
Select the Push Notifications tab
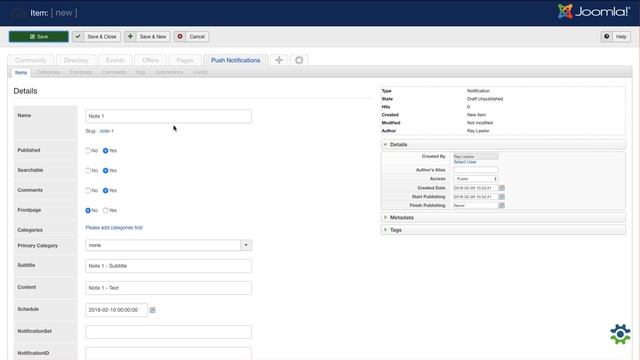pos(236,60)
